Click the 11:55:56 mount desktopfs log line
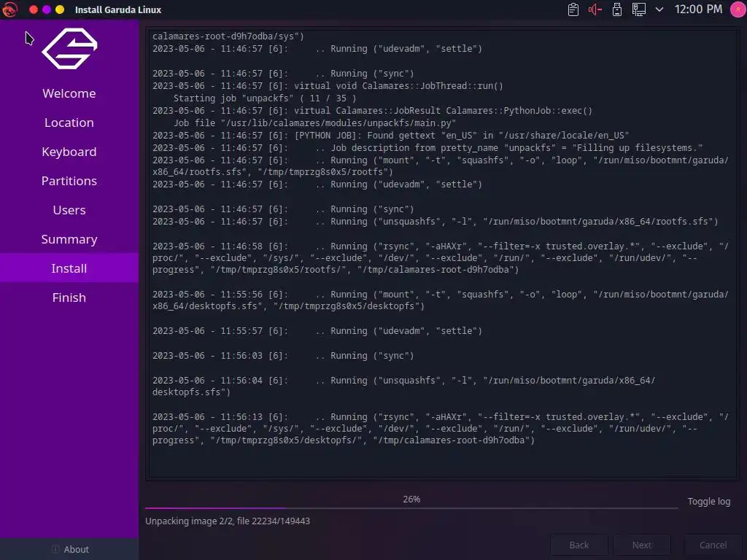This screenshot has width=747, height=560. tap(440, 300)
